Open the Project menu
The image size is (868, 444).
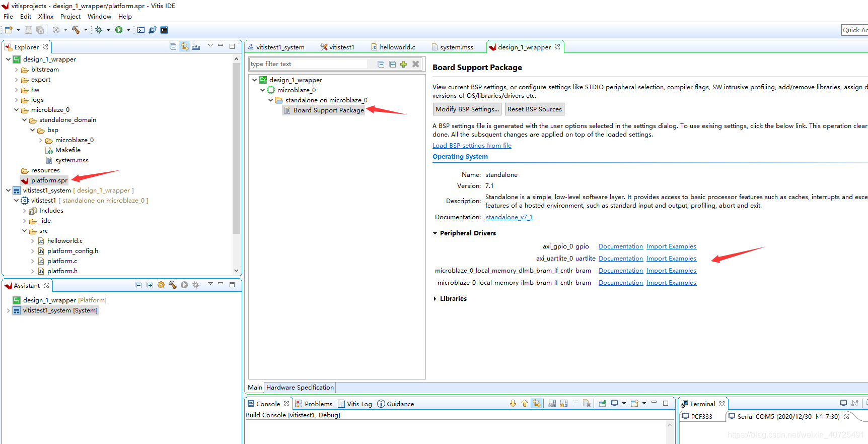tap(70, 17)
